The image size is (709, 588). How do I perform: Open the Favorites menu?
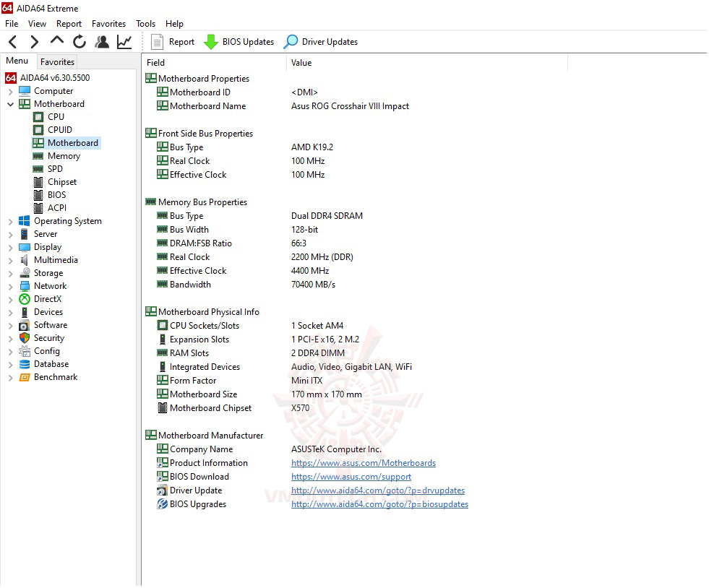point(108,24)
